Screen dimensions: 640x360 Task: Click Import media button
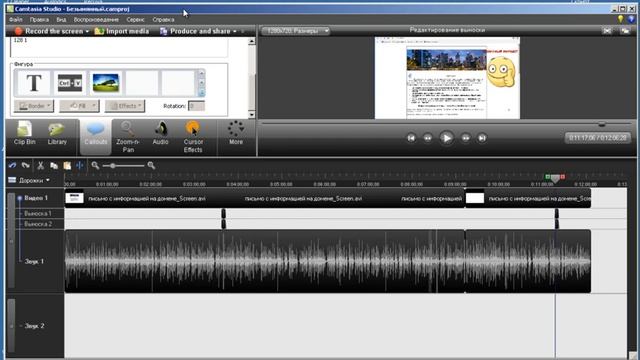point(122,31)
